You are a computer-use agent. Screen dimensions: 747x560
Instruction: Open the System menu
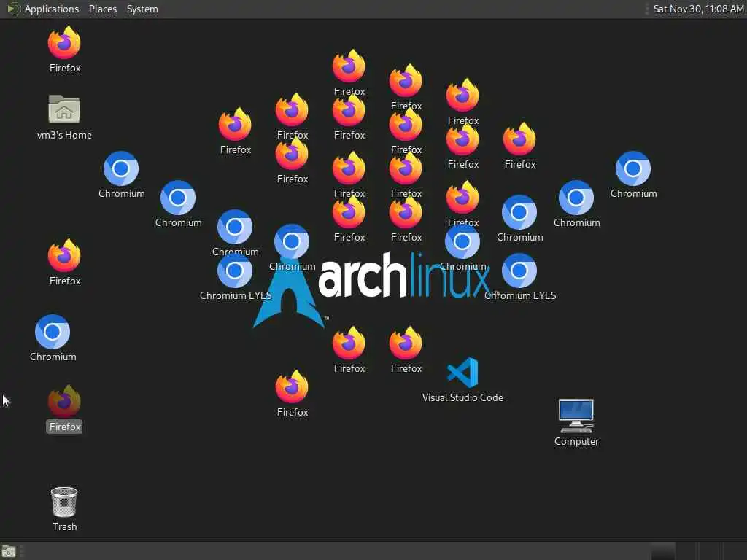(x=142, y=9)
